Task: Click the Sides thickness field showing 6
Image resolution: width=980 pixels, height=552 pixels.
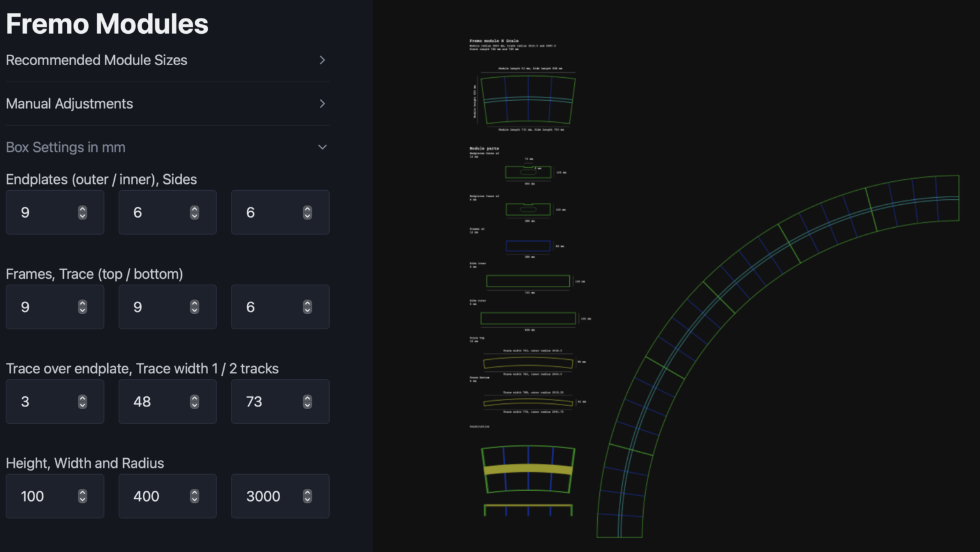Action: (x=280, y=213)
